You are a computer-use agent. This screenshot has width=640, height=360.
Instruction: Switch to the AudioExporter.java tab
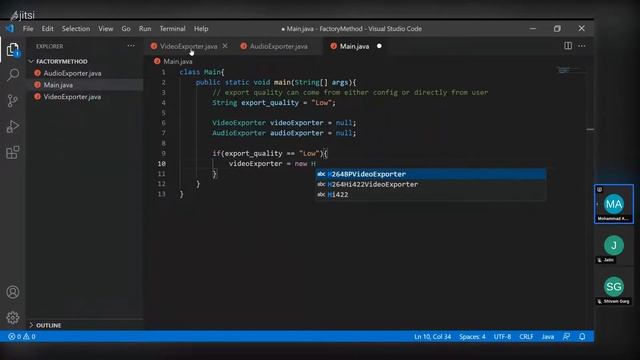[x=279, y=46]
